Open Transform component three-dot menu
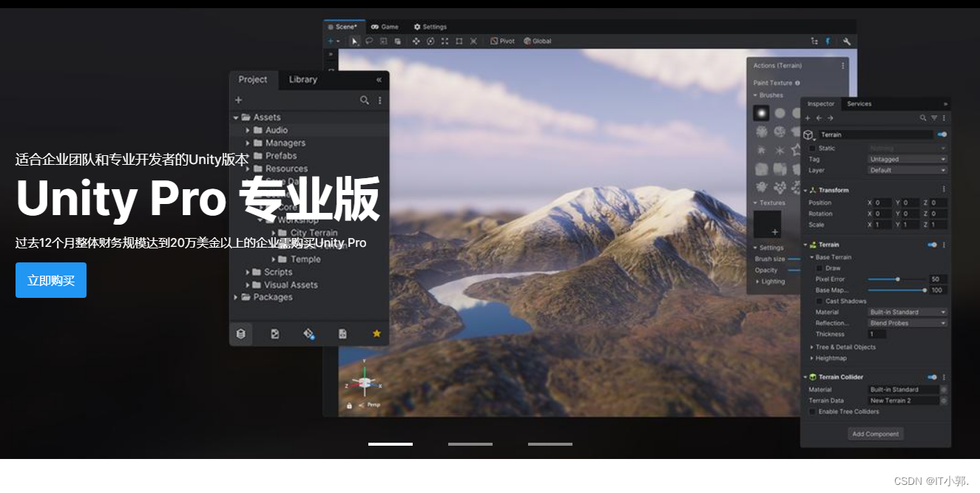 tap(944, 190)
